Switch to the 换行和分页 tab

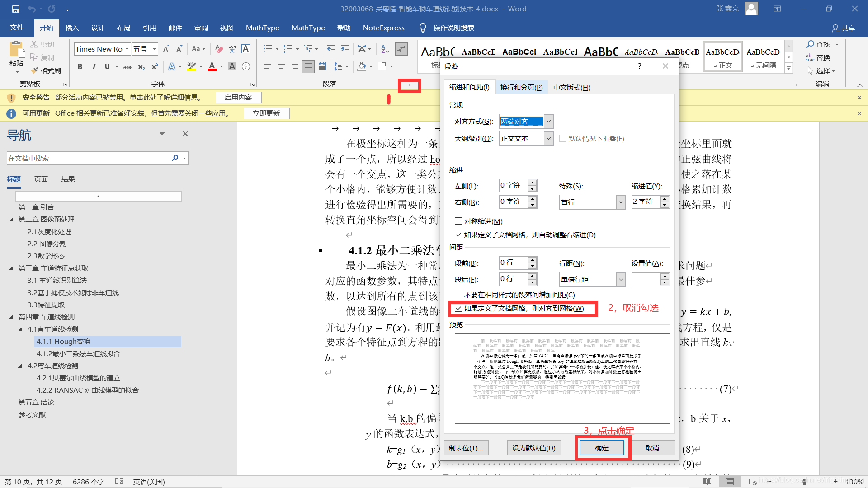click(x=521, y=88)
